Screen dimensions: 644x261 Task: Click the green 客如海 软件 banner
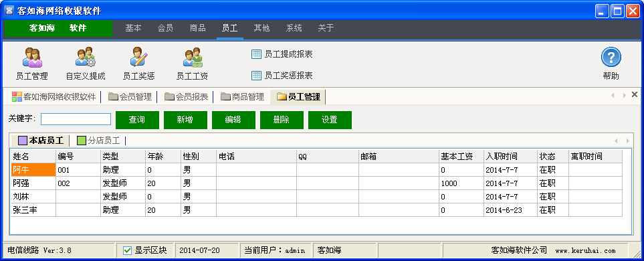point(58,28)
